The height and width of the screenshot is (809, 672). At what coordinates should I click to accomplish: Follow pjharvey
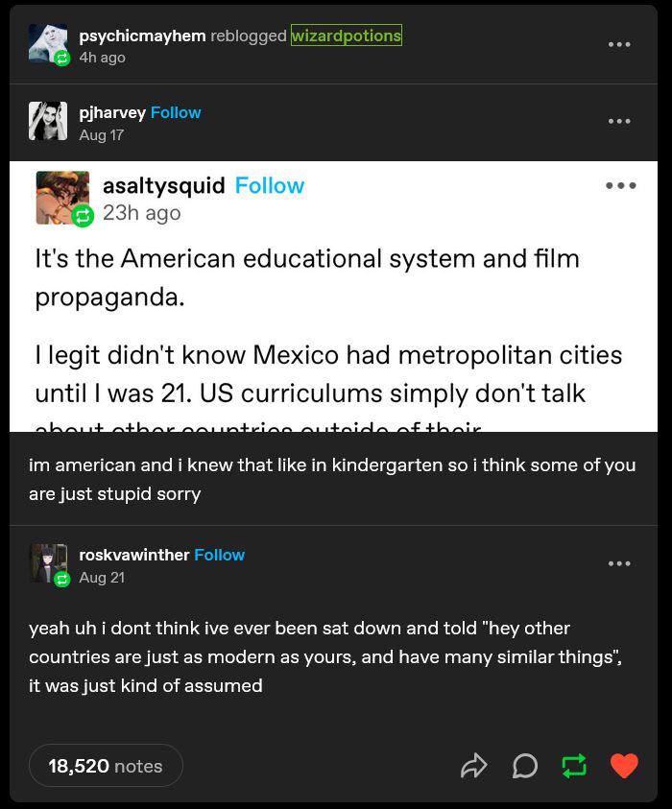176,112
